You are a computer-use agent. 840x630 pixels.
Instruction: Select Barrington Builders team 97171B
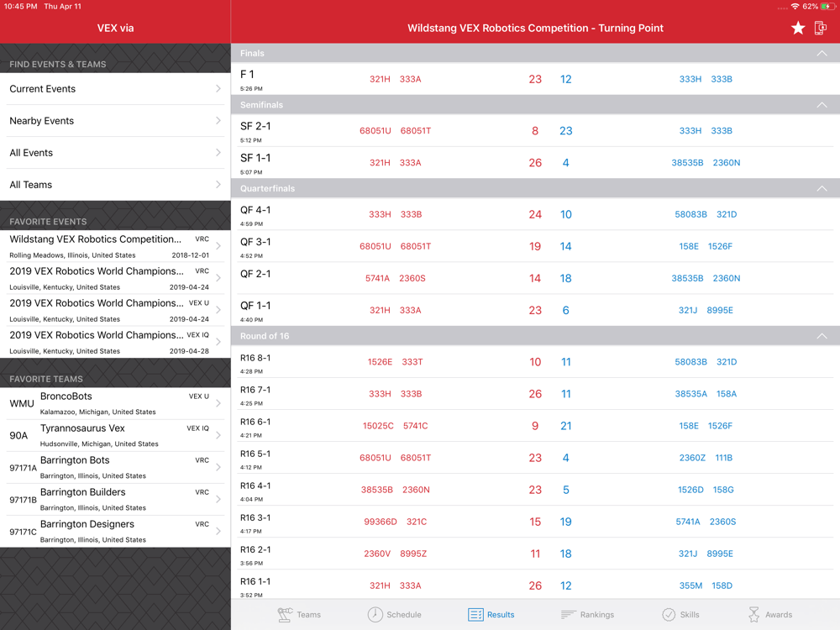coord(115,499)
